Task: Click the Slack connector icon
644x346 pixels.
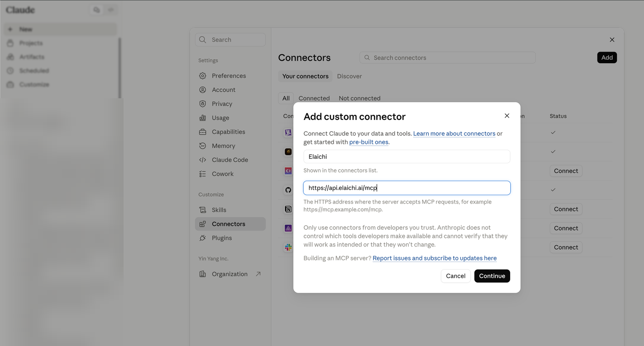Action: pyautogui.click(x=288, y=247)
